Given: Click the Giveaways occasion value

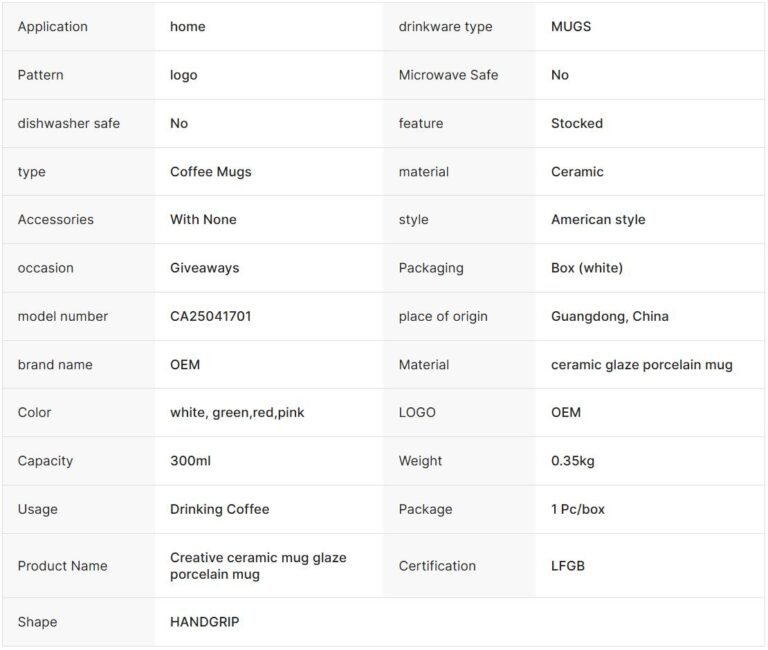Looking at the screenshot, I should click(x=204, y=268).
